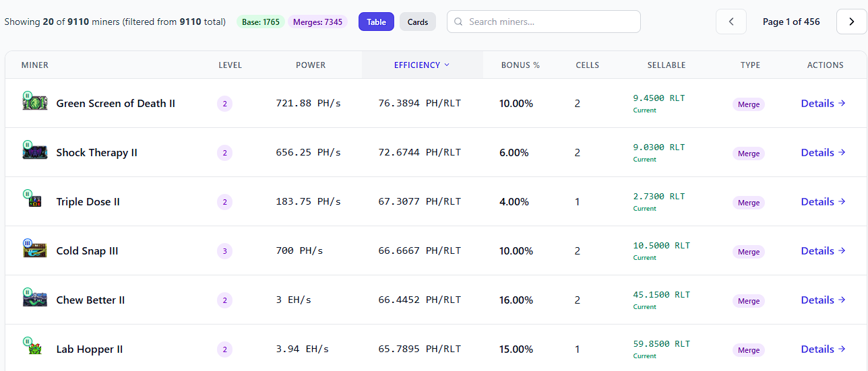
Task: Sort by the Bonus % column header
Action: [x=520, y=65]
